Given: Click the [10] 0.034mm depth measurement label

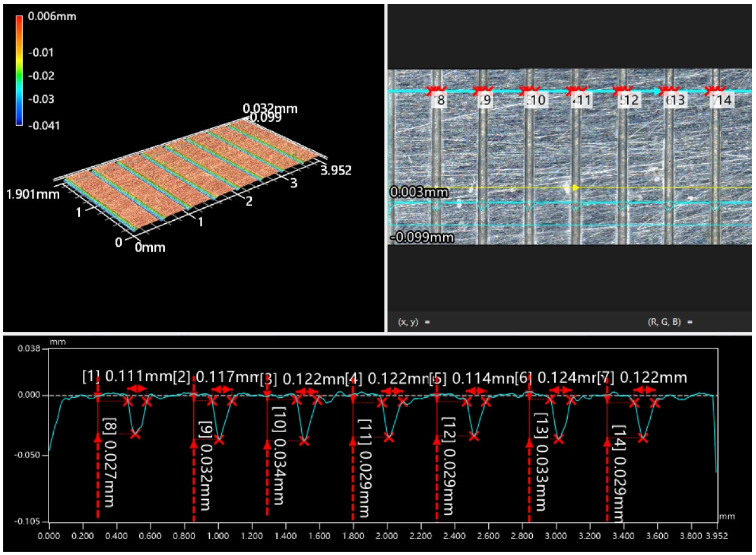Looking at the screenshot, I should [279, 456].
